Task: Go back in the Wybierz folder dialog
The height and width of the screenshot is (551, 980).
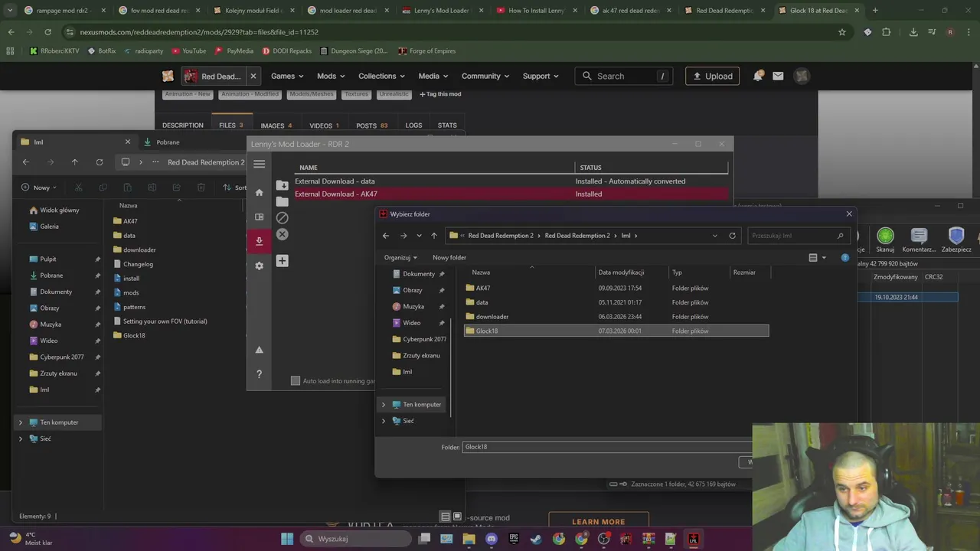Action: pos(386,236)
